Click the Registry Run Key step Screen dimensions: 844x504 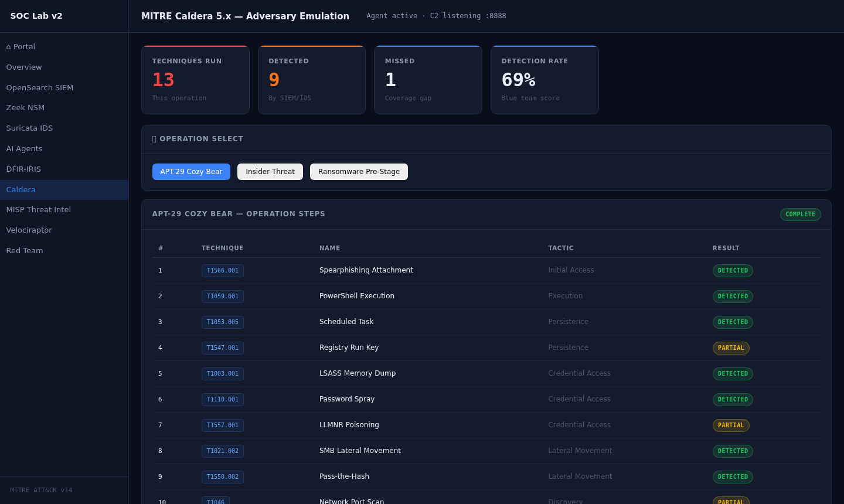[349, 348]
